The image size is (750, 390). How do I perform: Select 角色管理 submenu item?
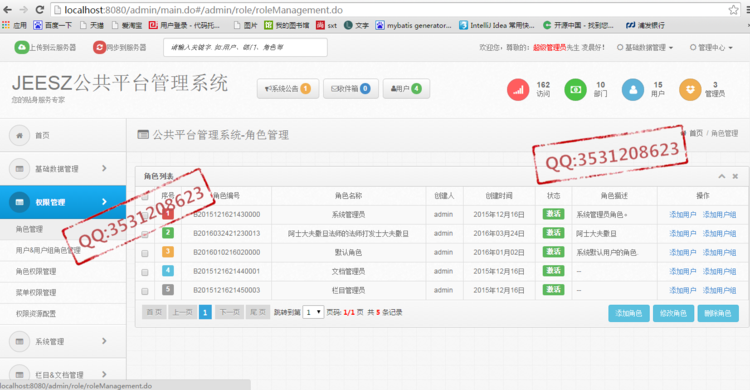pos(29,229)
